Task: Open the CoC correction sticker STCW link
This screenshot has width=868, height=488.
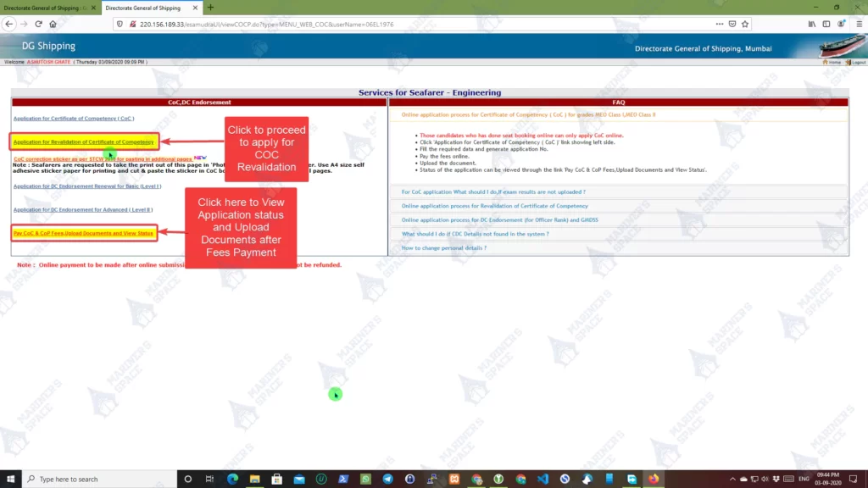Action: tap(103, 158)
